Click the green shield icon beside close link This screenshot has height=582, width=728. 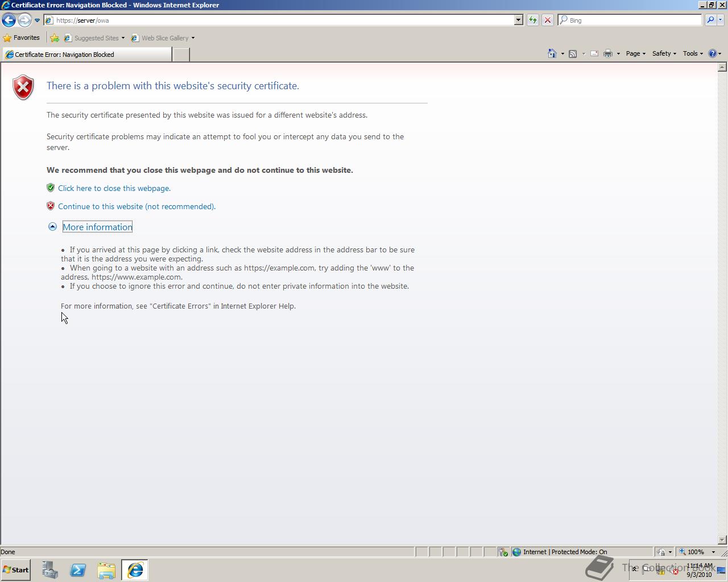coord(51,188)
